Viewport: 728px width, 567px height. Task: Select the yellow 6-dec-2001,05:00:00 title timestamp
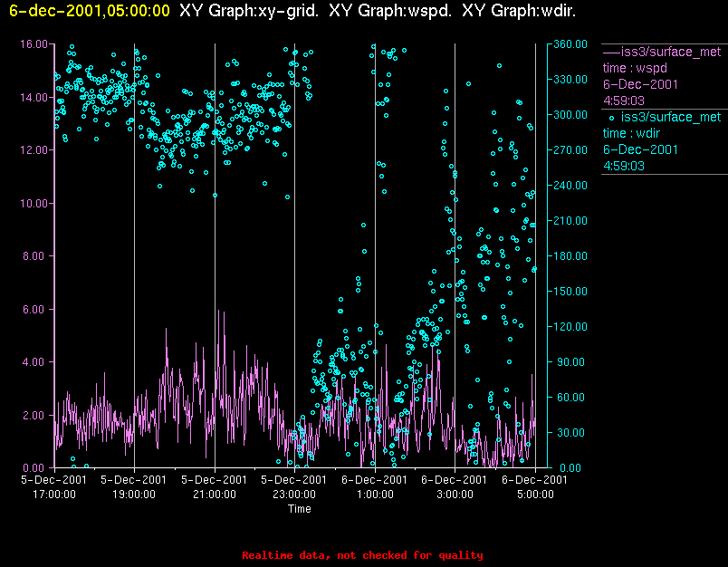click(x=89, y=11)
